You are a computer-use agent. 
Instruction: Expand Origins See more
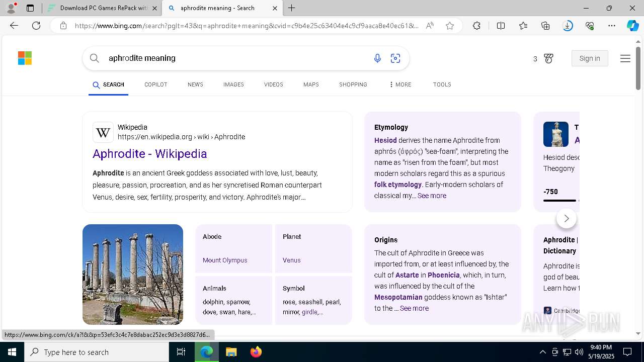pyautogui.click(x=414, y=308)
